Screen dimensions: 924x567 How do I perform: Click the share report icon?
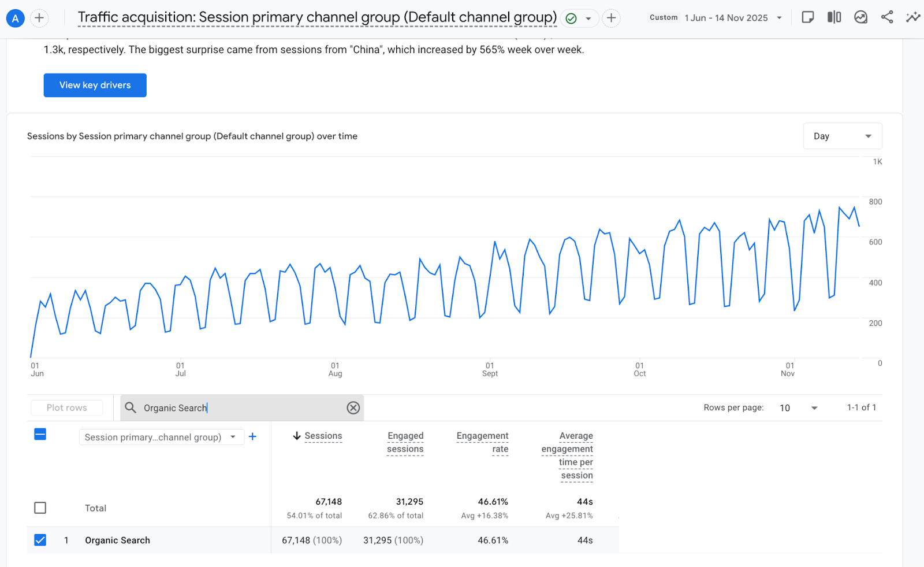pyautogui.click(x=887, y=17)
